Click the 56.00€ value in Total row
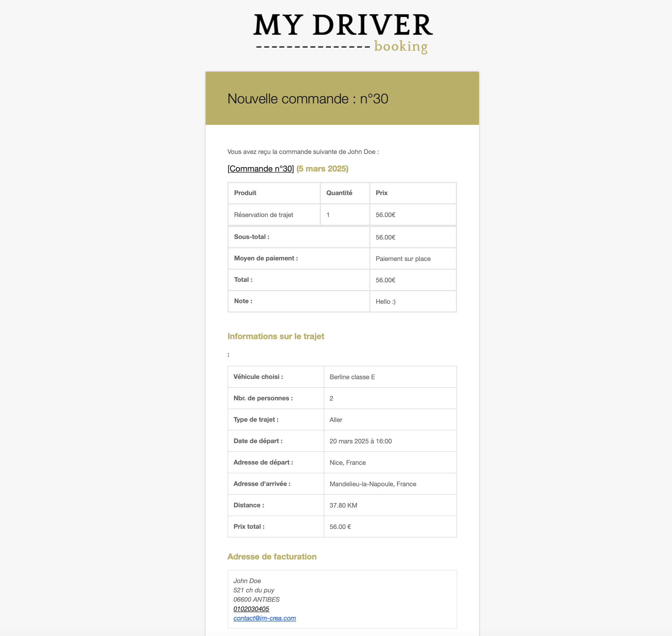The width and height of the screenshot is (672, 636). click(385, 280)
